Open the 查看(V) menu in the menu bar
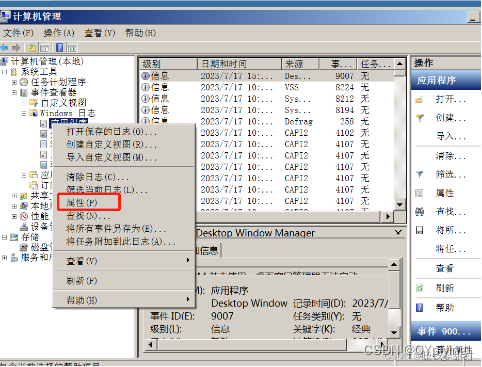Image resolution: width=482 pixels, height=367 pixels. tap(100, 33)
